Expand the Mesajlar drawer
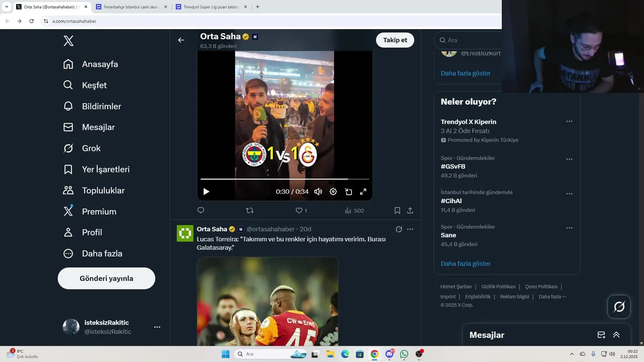 616,335
